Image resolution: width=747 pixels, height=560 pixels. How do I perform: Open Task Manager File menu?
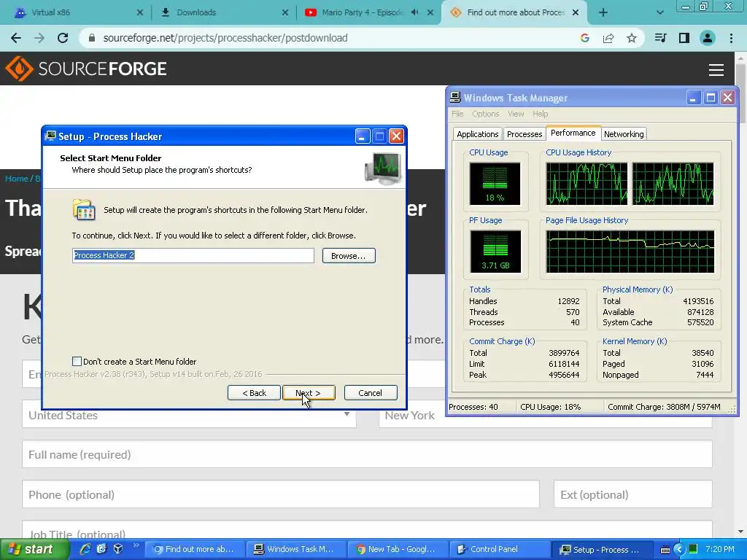[457, 114]
